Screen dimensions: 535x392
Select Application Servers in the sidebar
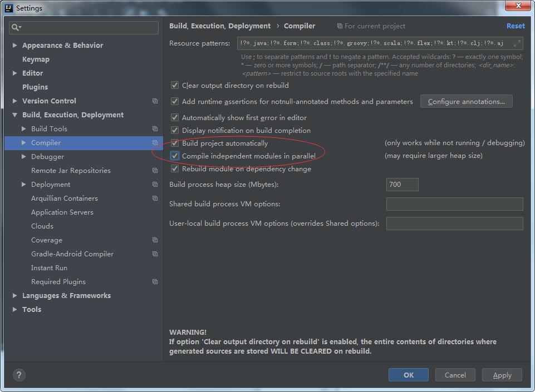point(62,212)
